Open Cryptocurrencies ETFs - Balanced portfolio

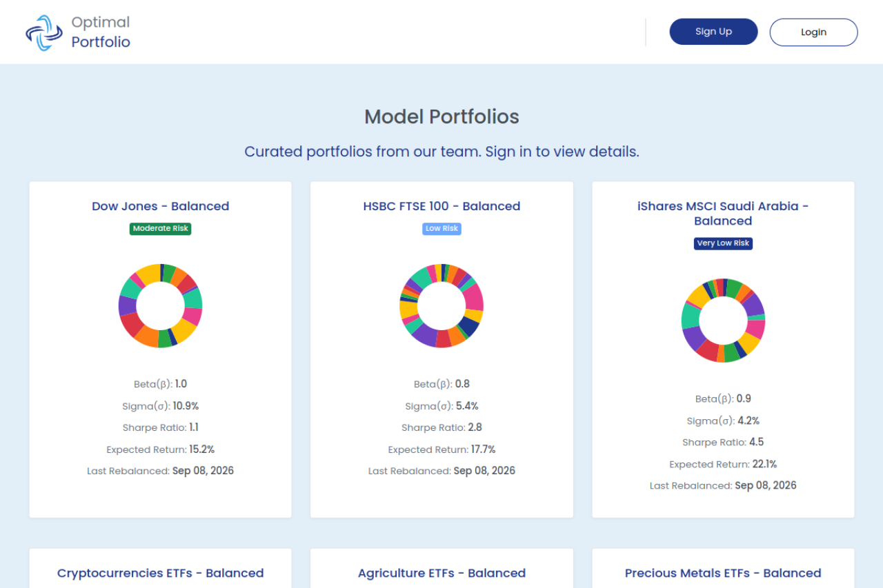point(160,573)
